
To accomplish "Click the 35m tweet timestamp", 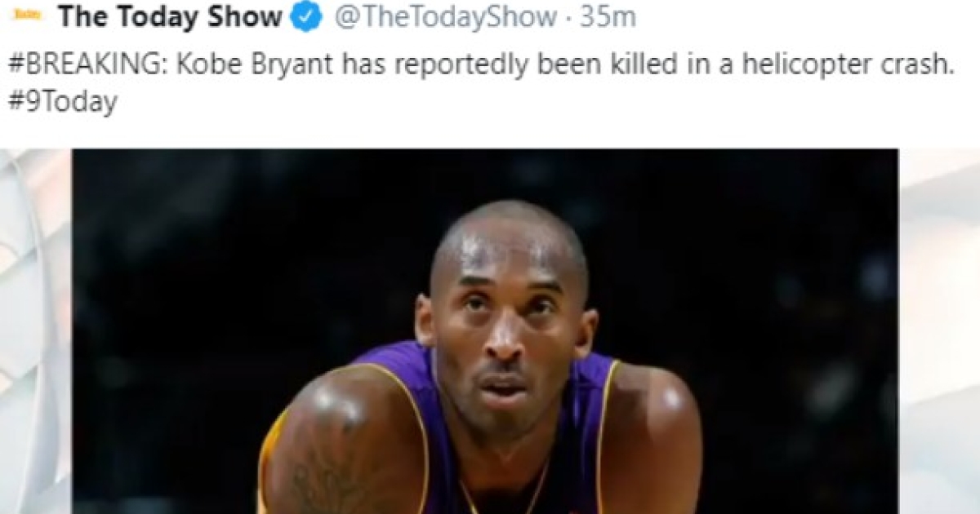I will click(x=607, y=18).
